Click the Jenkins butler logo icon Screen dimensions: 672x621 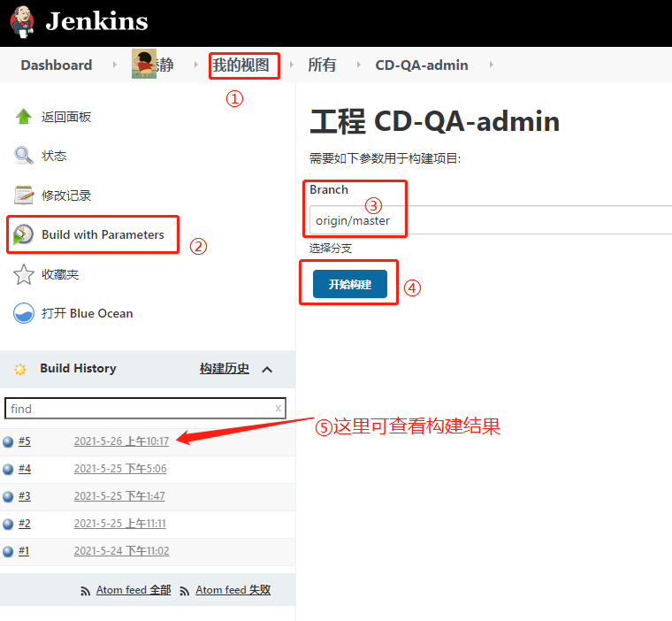pos(22,21)
